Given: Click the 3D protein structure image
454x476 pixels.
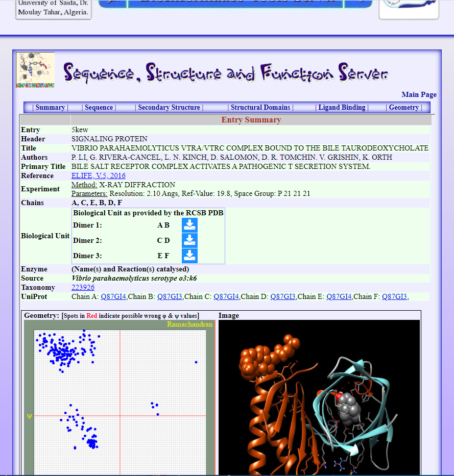Looking at the screenshot, I should coord(319,397).
